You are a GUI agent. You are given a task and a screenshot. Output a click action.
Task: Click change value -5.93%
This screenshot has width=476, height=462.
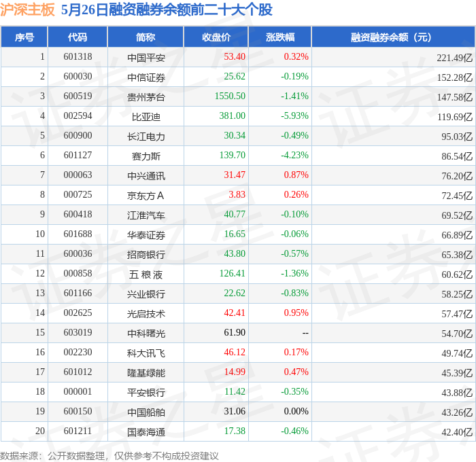294,116
